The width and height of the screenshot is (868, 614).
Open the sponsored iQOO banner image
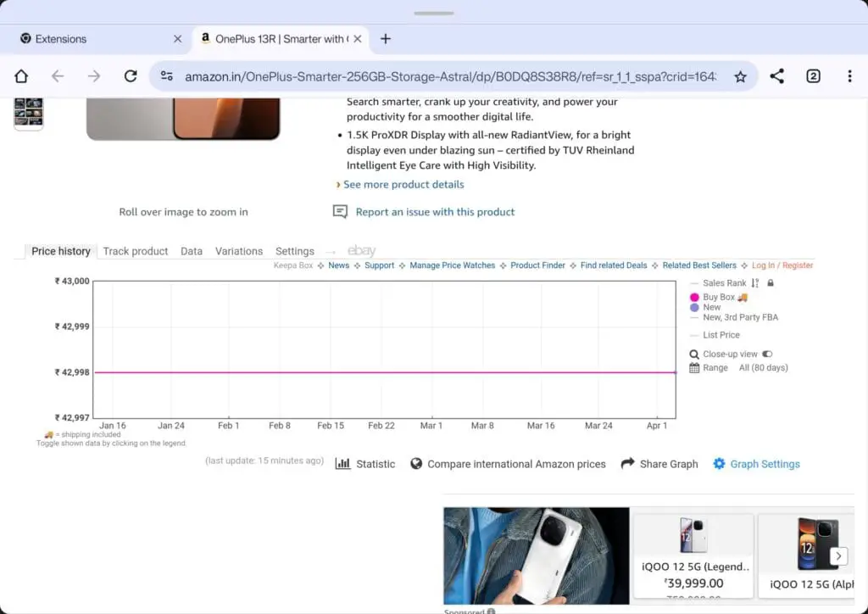536,555
